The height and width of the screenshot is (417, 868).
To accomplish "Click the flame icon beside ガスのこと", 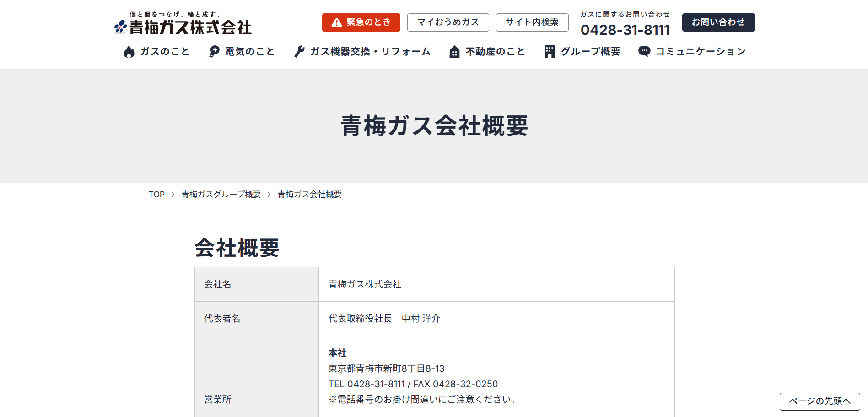I will pos(129,52).
